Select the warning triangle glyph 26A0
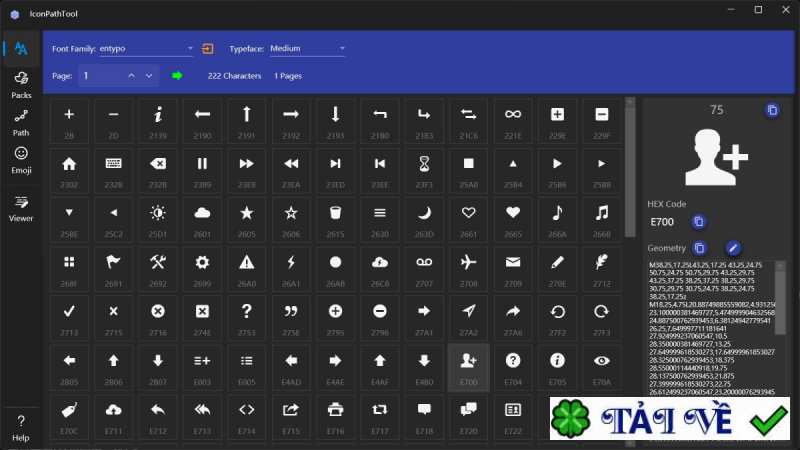The width and height of the screenshot is (800, 450). click(x=246, y=269)
